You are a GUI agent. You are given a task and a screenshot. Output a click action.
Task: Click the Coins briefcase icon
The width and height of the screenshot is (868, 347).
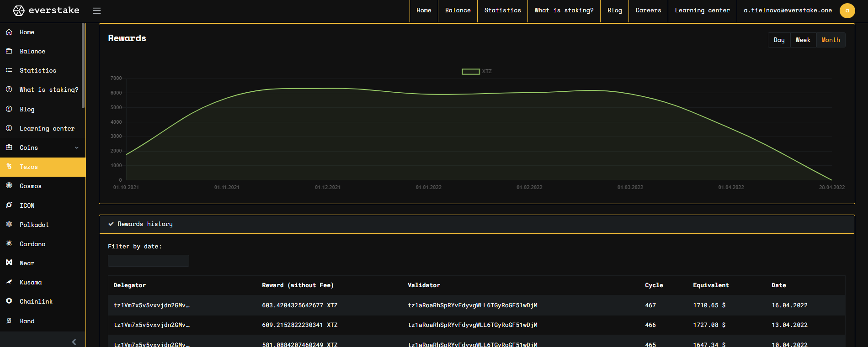point(9,147)
